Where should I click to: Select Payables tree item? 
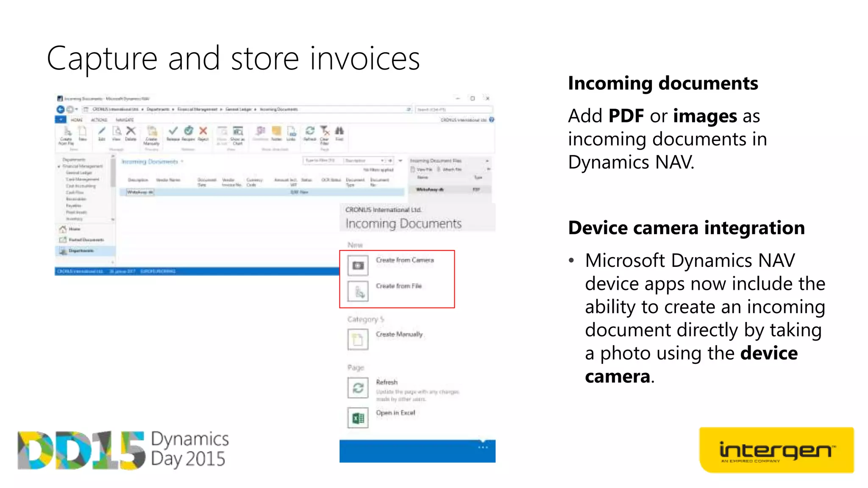click(74, 205)
